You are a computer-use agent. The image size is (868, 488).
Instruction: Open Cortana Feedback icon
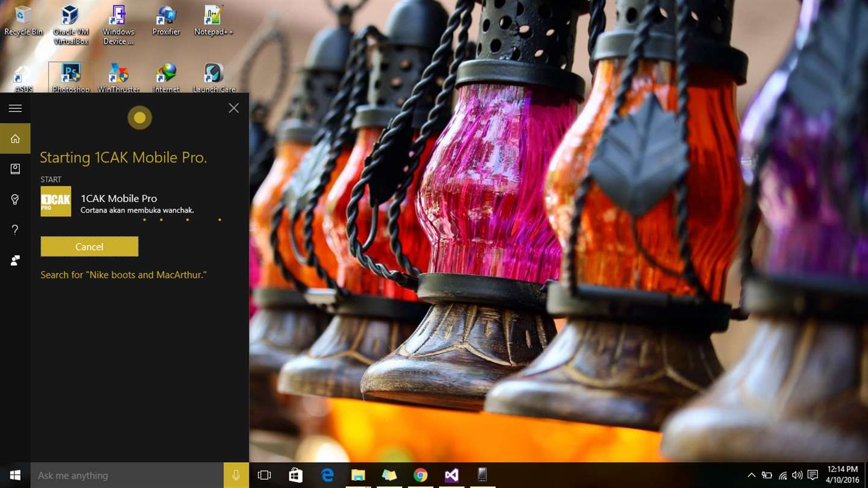pos(15,260)
